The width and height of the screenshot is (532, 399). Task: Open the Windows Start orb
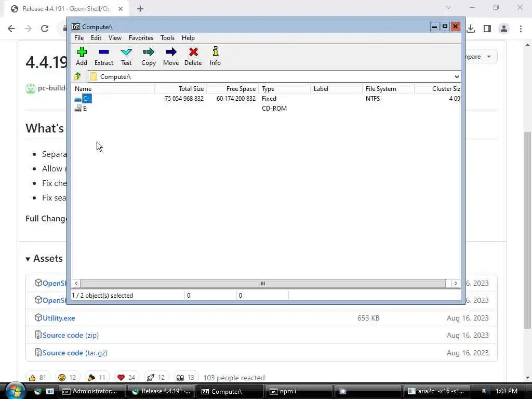[15, 391]
